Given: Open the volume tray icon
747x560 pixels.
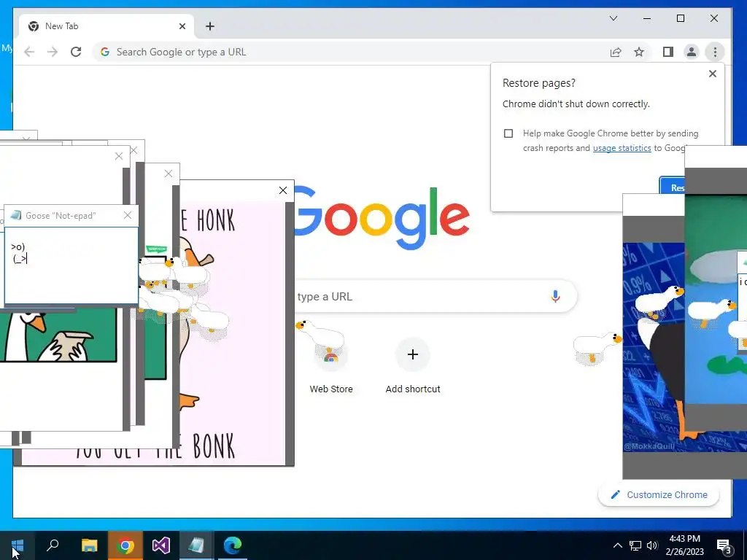Looking at the screenshot, I should point(652,545).
